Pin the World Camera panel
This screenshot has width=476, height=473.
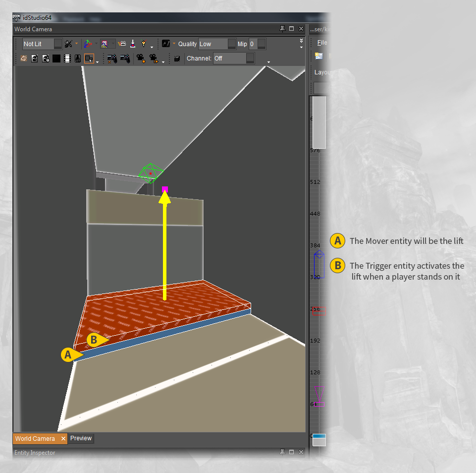(282, 29)
